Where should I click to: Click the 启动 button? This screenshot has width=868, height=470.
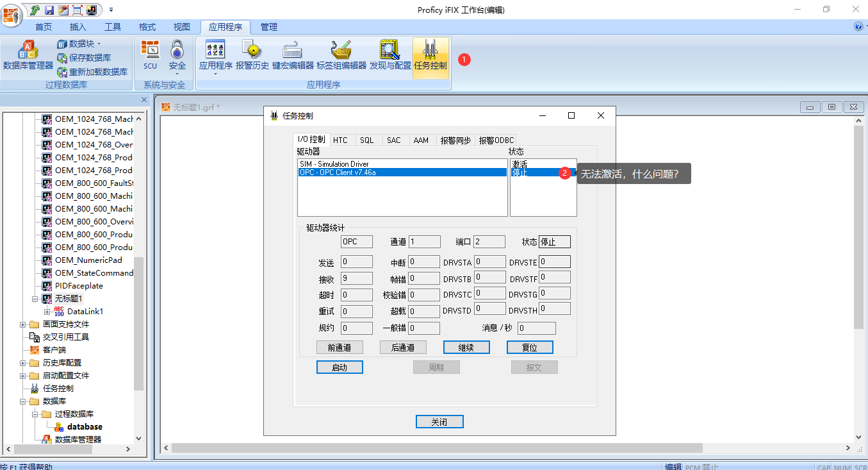coord(340,367)
